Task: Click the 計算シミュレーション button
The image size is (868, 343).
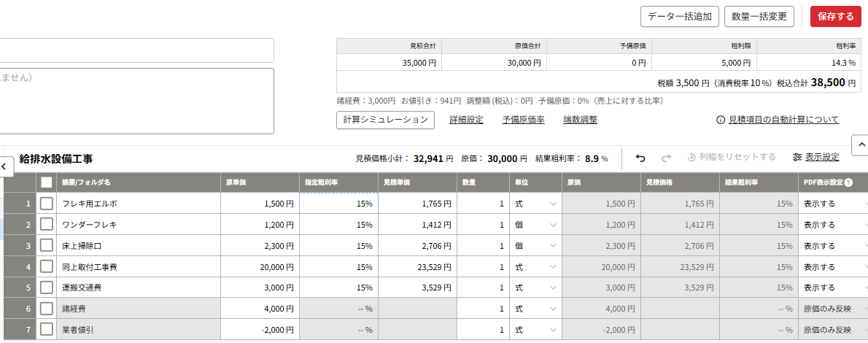Action: pos(385,120)
